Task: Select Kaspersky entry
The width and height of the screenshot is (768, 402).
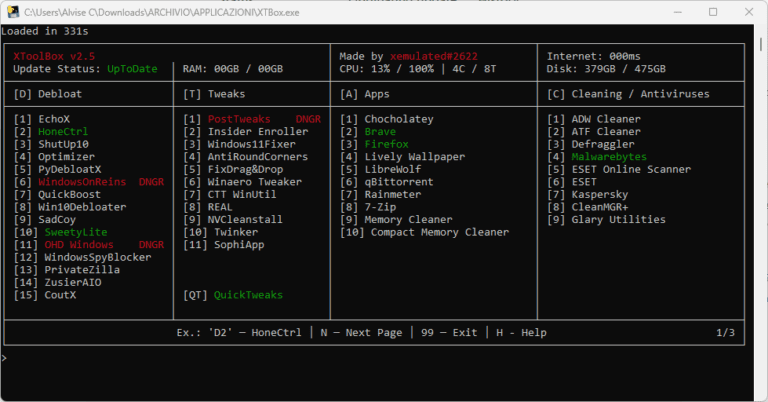Action: (588, 194)
